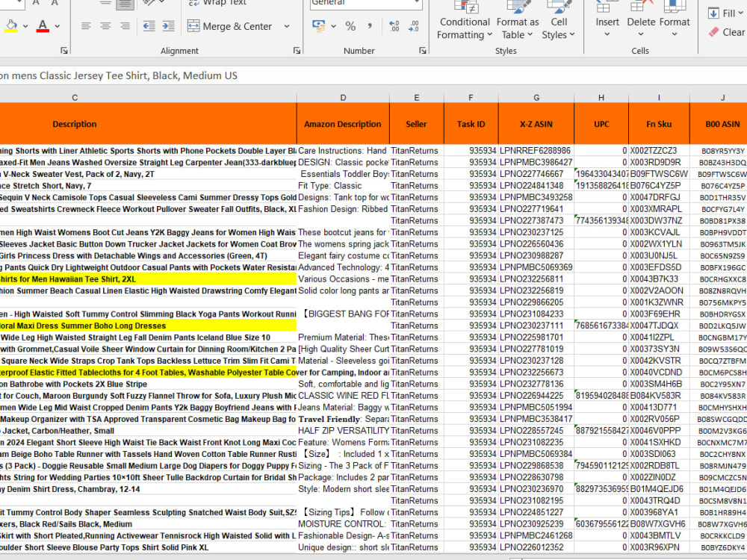Select the Amazon Description header cell

(343, 124)
